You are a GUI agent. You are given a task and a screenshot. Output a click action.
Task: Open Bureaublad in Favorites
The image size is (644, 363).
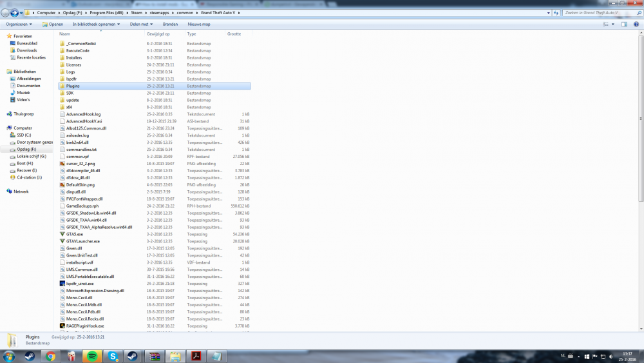pos(27,43)
